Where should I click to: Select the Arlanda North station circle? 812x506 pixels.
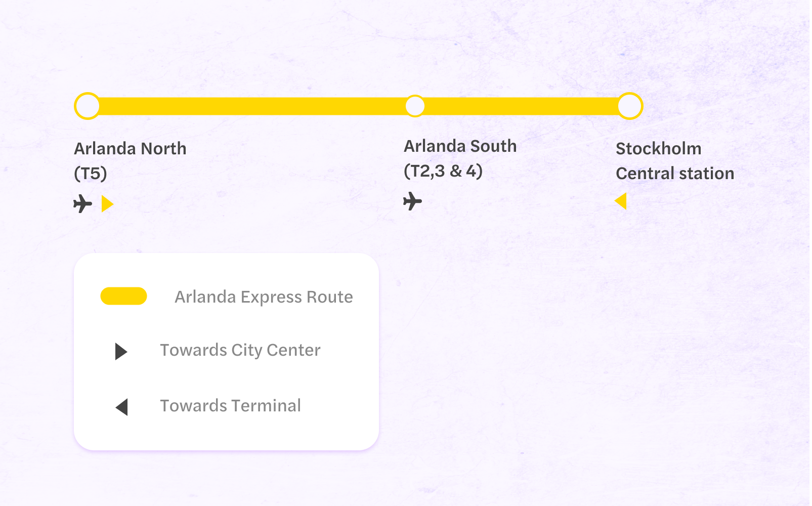click(88, 106)
